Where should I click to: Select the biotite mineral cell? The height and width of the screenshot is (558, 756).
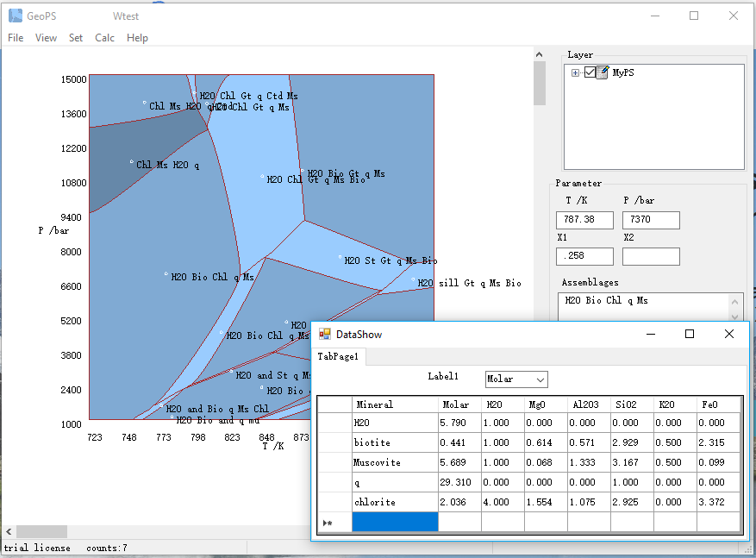(394, 442)
